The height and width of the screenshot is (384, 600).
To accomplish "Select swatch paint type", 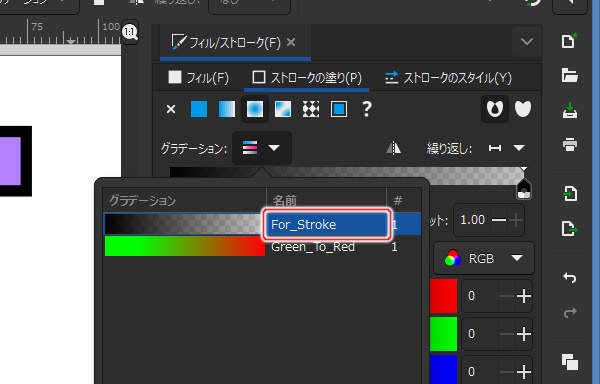I will [x=339, y=109].
